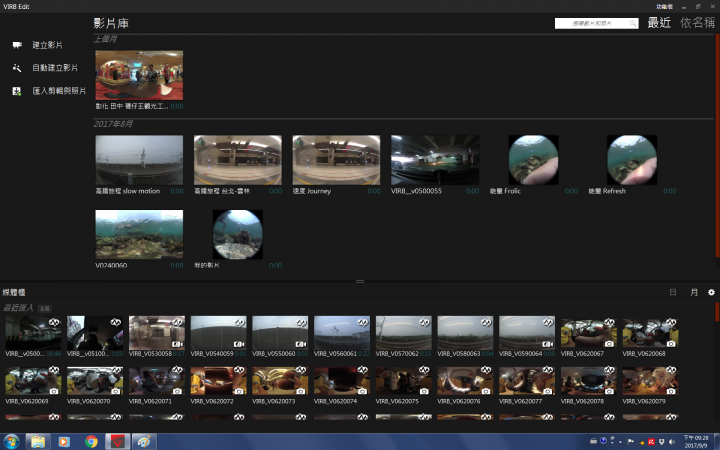The width and height of the screenshot is (720, 450).
Task: Click G-Metrix badge on VIRB_V0620068
Action: click(x=671, y=323)
